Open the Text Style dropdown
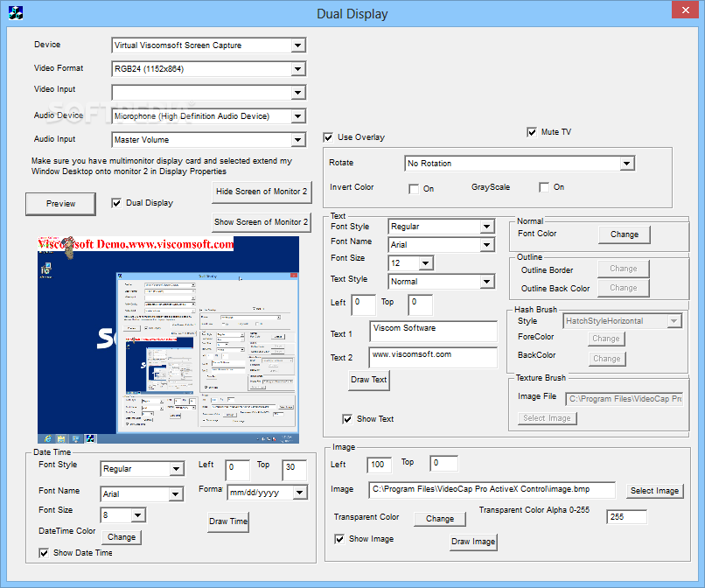Viewport: 705px width, 588px height. coord(486,282)
